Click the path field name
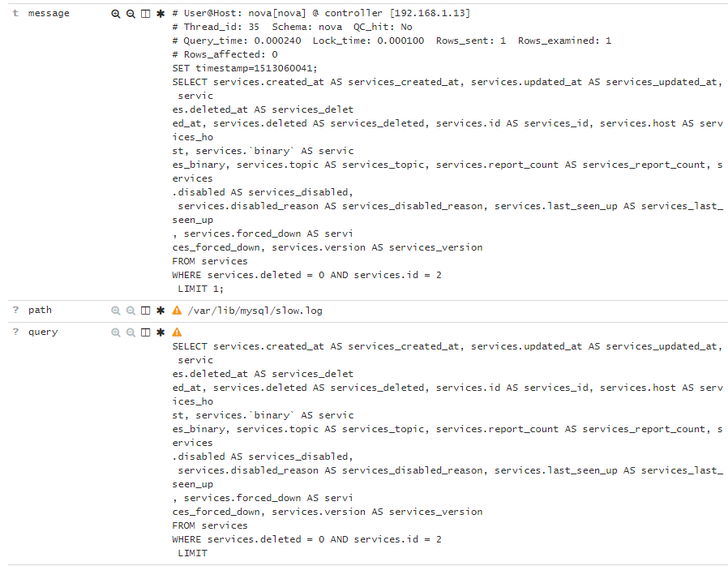This screenshot has height=566, width=728. pyautogui.click(x=40, y=311)
